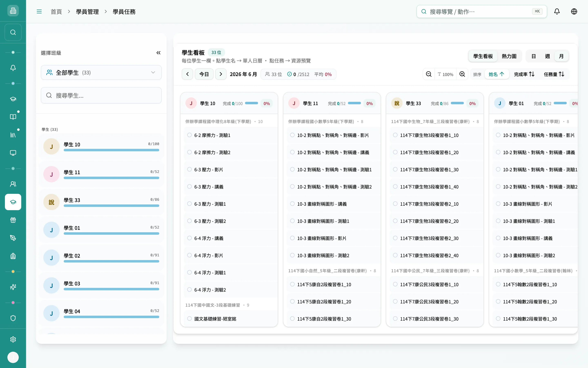
Task: Open the sidebar settings gear icon
Action: pos(13,340)
